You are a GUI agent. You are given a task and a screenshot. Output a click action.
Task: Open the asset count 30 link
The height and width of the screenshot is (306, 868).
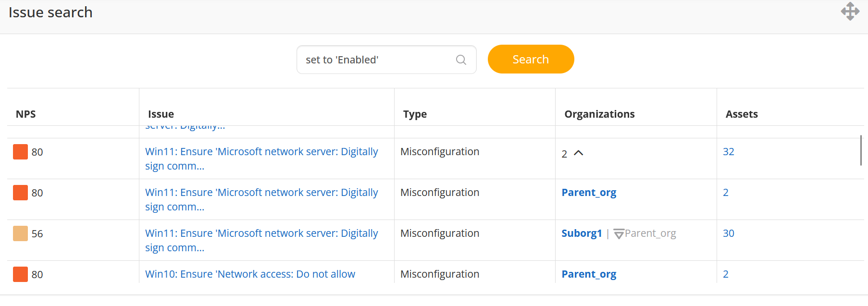coord(728,233)
